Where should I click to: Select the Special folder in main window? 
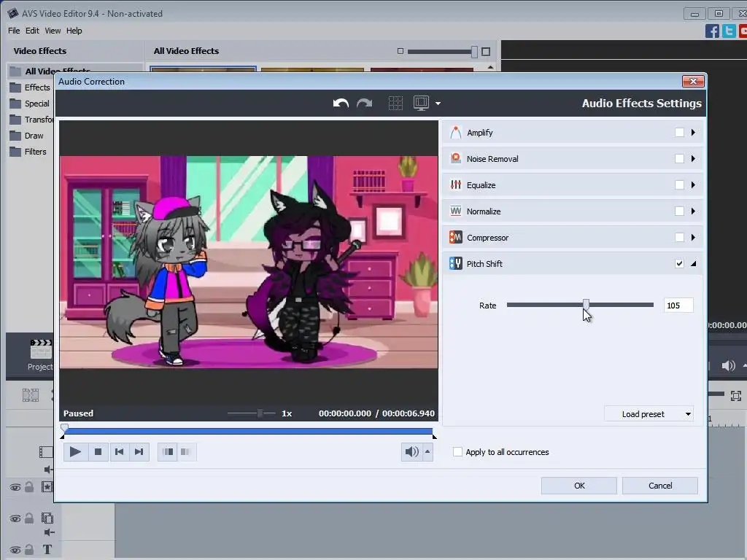tap(31, 104)
